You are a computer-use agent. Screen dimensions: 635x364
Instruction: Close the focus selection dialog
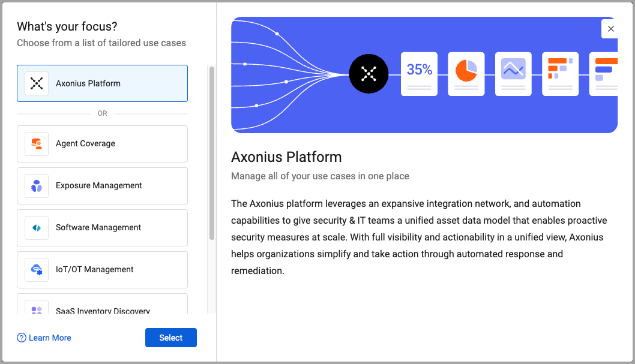click(x=611, y=29)
